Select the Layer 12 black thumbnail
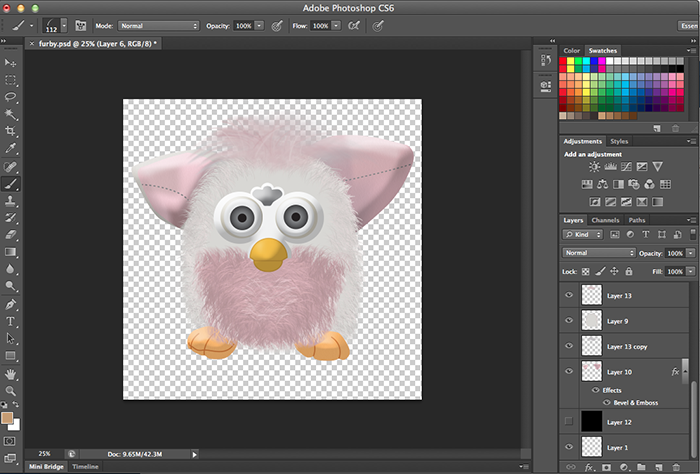 [x=592, y=421]
